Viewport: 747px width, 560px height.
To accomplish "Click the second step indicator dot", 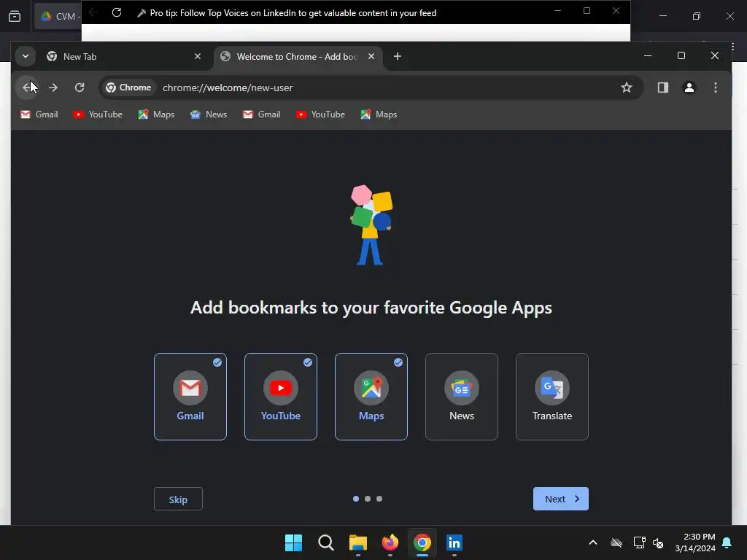I will [368, 499].
